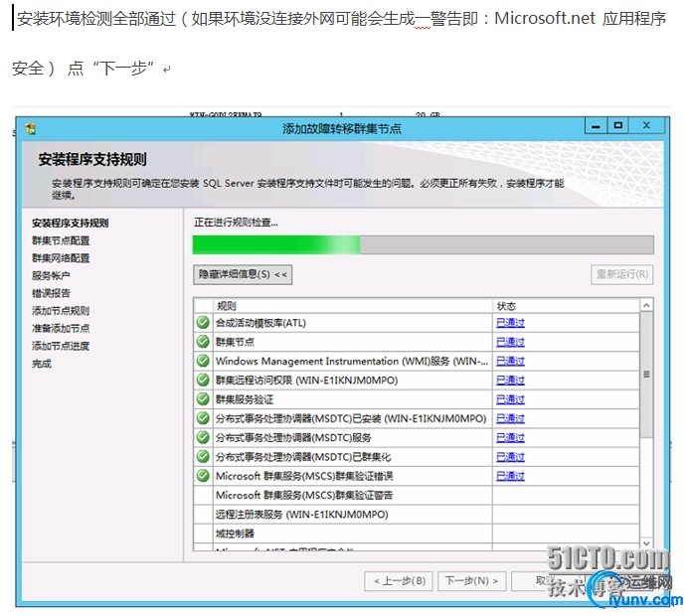Open 已通过 link for 群集服务验证
Screen dimensions: 689x616
tap(510, 399)
